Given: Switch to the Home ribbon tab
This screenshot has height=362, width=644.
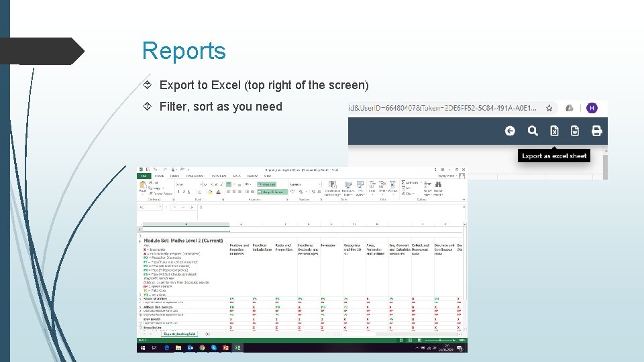Looking at the screenshot, I should pyautogui.click(x=159, y=176).
